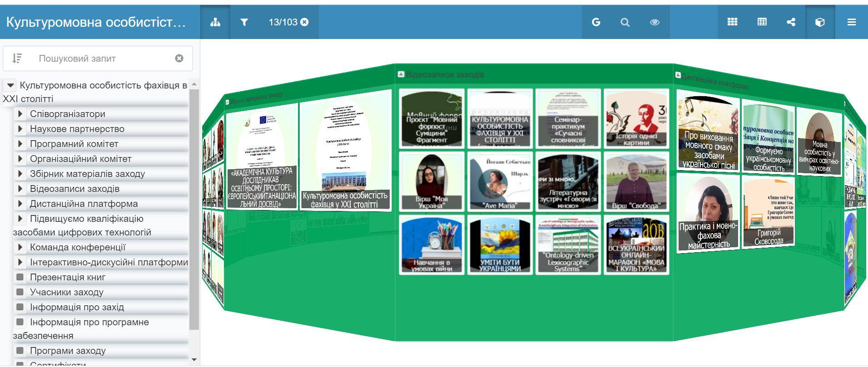Viewport: 868px width, 367px height.
Task: Switch to table view icon
Action: point(762,22)
